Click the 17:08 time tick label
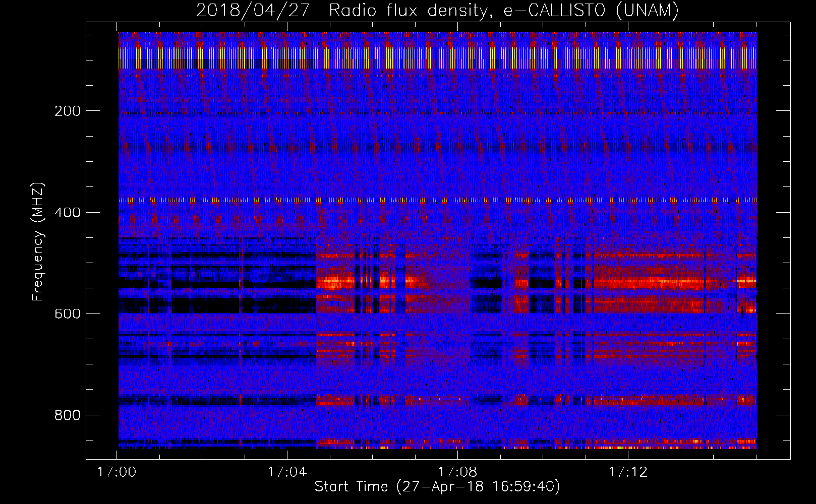This screenshot has width=816, height=504. coord(457,472)
